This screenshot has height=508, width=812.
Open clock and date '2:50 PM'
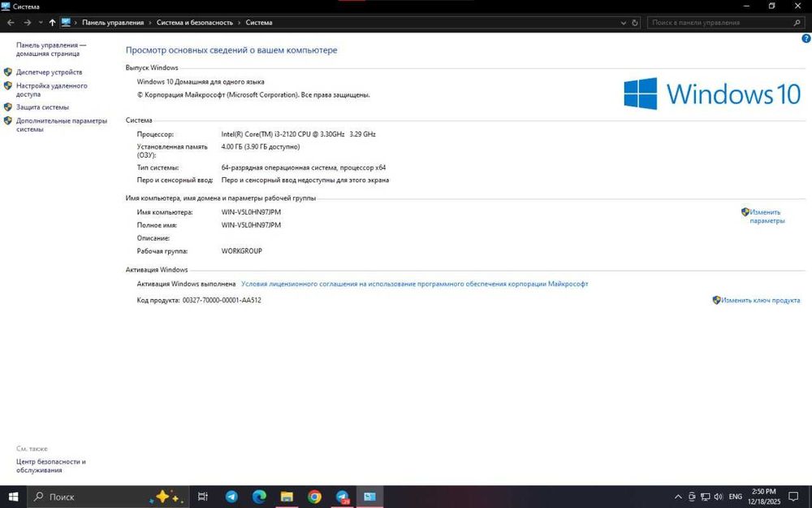point(764,497)
